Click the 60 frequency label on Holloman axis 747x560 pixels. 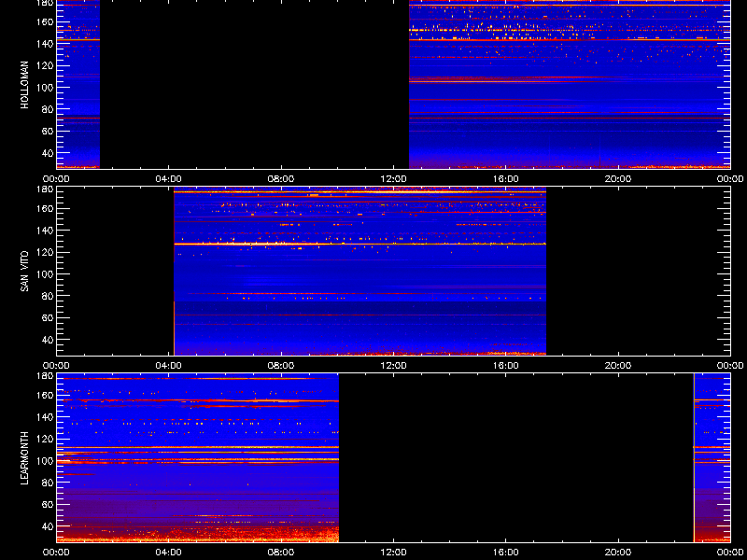[x=49, y=131]
